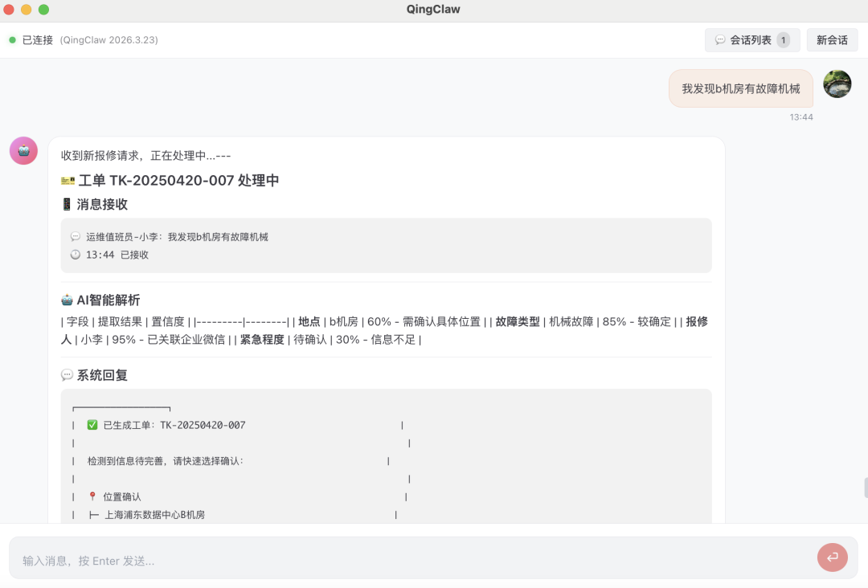This screenshot has height=588, width=868.
Task: Click the red send arrow button
Action: (832, 557)
